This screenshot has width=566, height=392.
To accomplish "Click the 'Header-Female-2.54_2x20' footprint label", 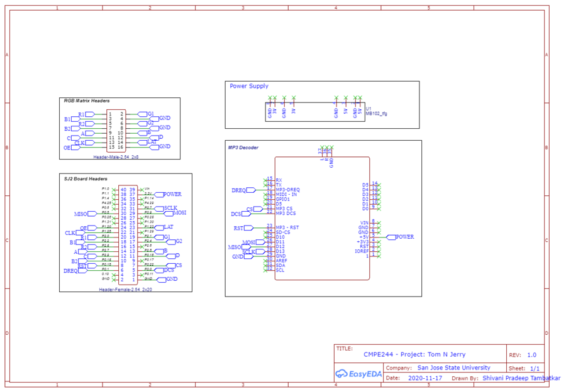I will coord(125,290).
